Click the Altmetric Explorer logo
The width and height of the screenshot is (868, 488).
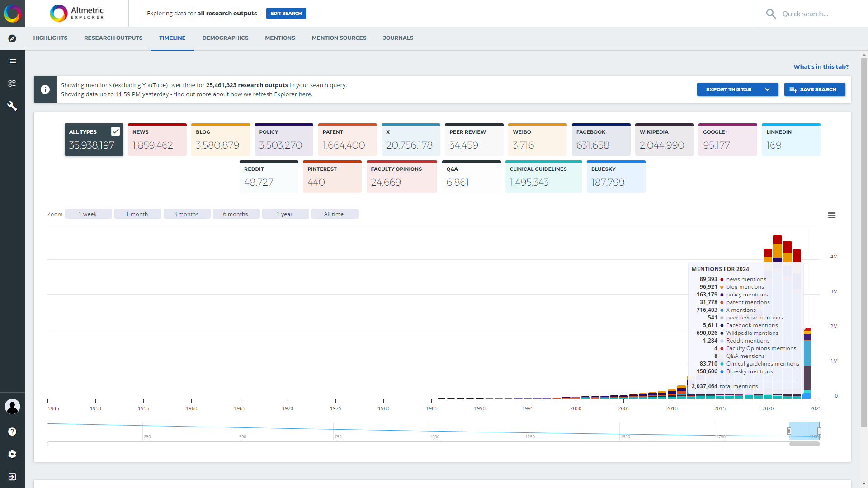click(77, 13)
